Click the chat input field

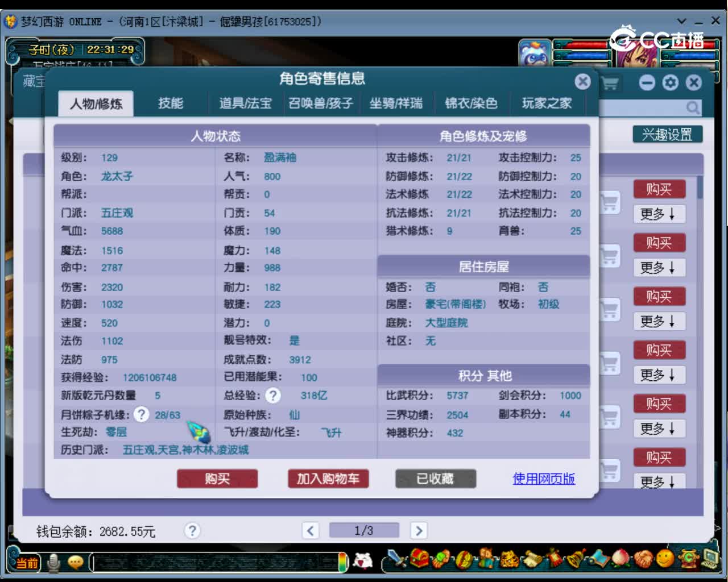pyautogui.click(x=215, y=563)
